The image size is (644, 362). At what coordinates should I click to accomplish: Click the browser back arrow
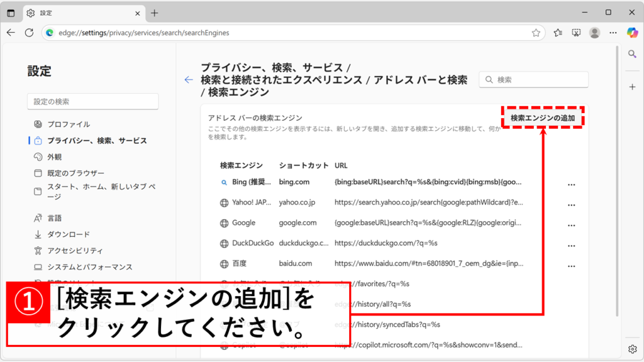click(x=11, y=33)
